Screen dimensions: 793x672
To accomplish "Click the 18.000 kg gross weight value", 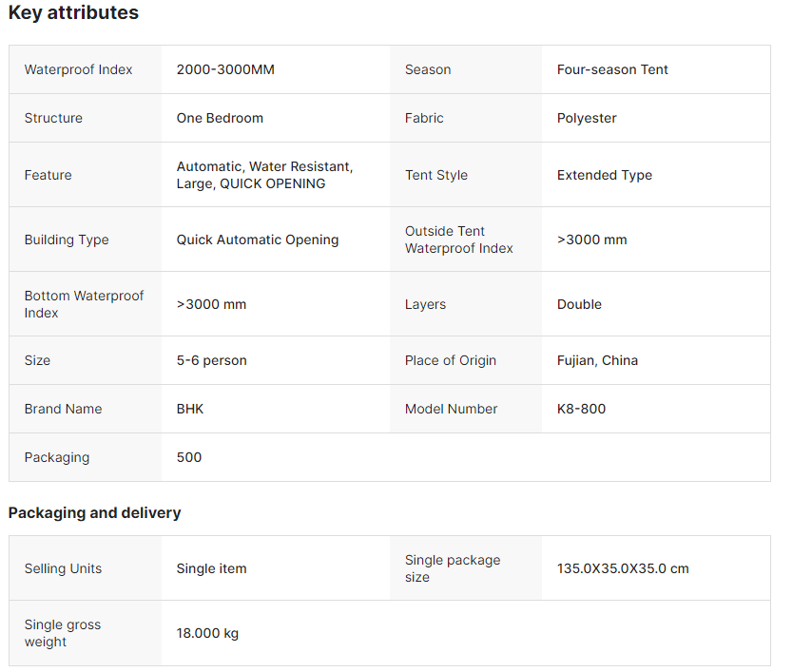I will tap(207, 633).
